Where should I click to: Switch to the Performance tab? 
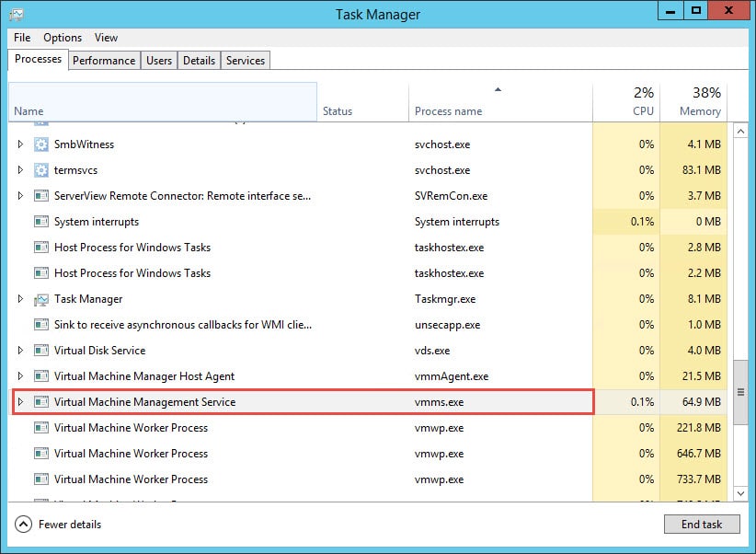[x=104, y=61]
